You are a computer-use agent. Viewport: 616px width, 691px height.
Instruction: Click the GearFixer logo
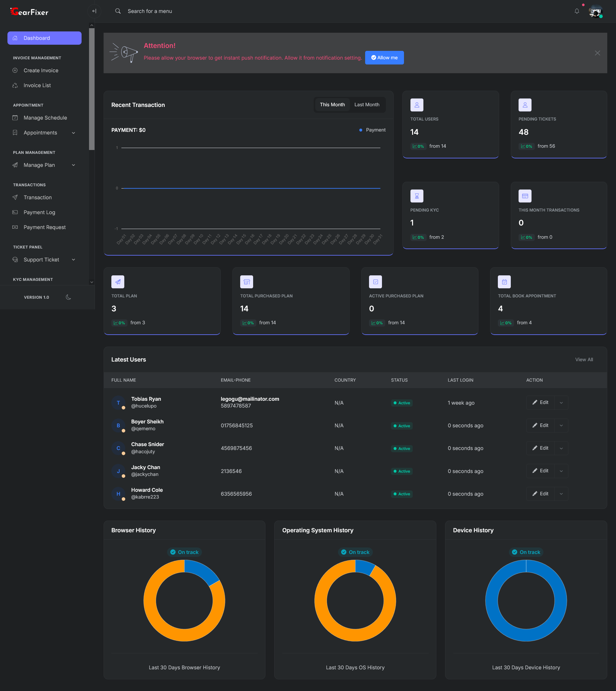(x=29, y=12)
